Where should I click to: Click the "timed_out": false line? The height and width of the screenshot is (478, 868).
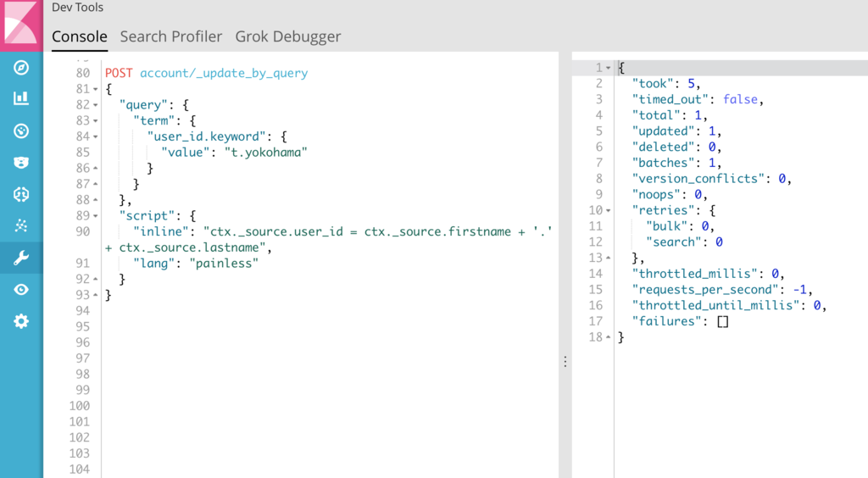pyautogui.click(x=698, y=100)
